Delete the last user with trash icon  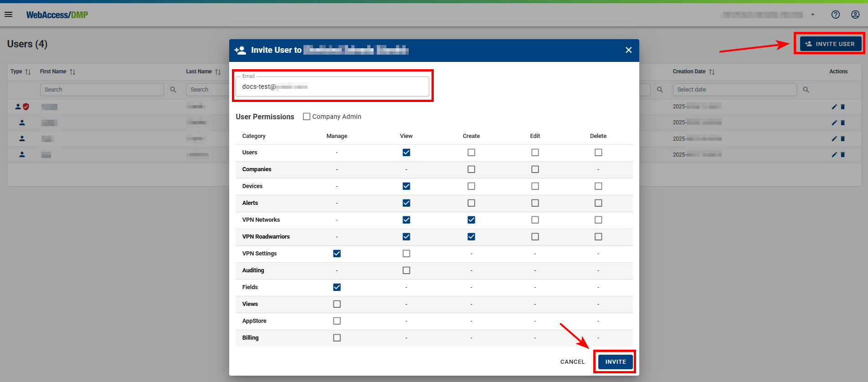[842, 155]
